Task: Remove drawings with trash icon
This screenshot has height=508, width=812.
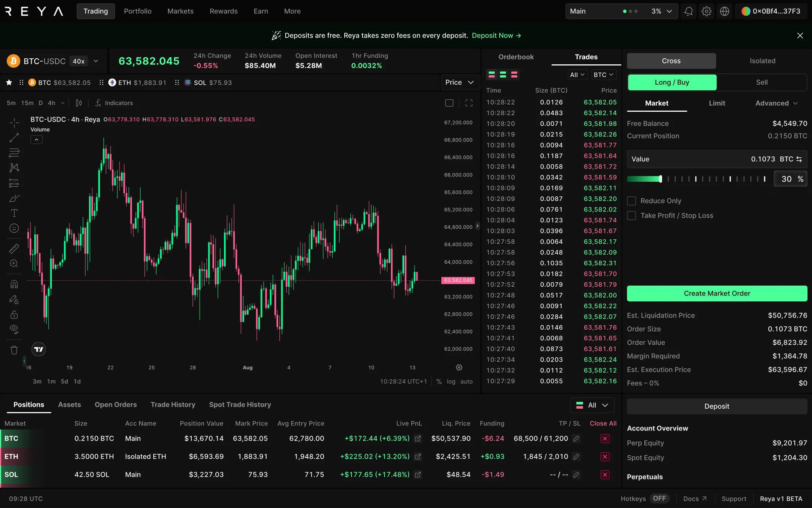Action: (14, 350)
